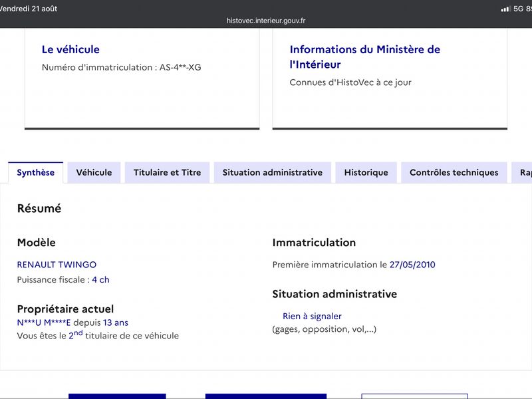Tap the cellular signal strength icon
Viewport: 532px width, 399px height.
click(x=506, y=9)
